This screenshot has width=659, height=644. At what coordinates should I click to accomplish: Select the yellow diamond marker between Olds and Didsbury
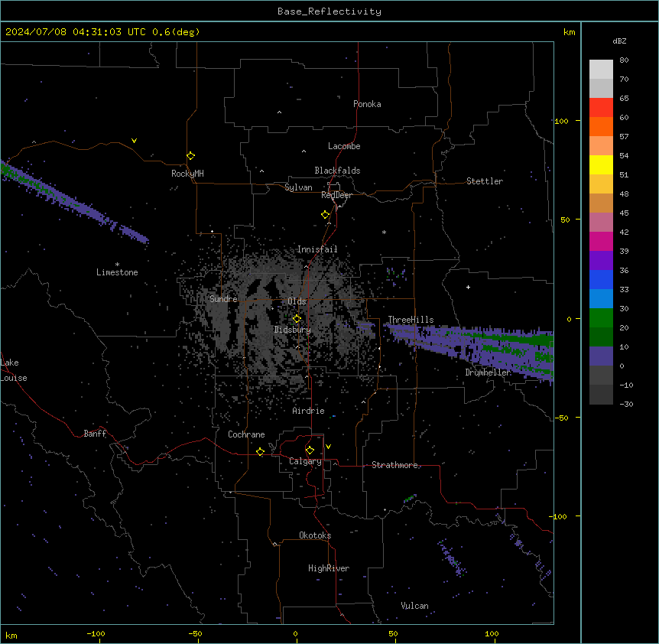point(297,319)
